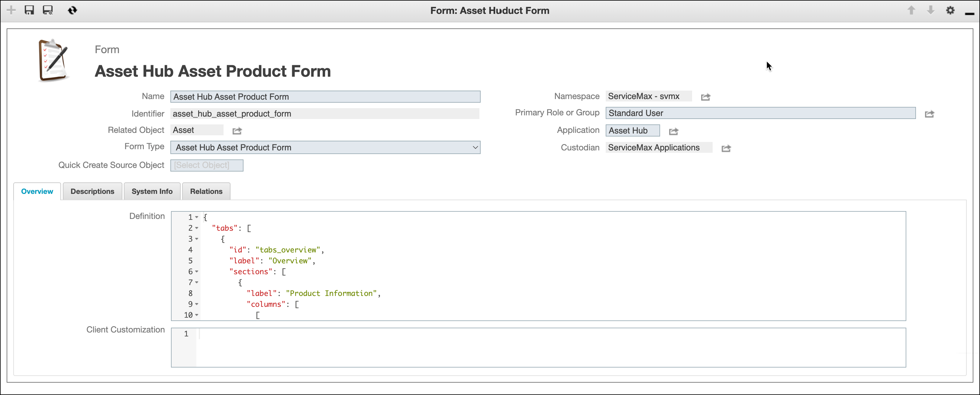This screenshot has width=980, height=395.
Task: Minimize form panel dash icon
Action: tap(969, 14)
